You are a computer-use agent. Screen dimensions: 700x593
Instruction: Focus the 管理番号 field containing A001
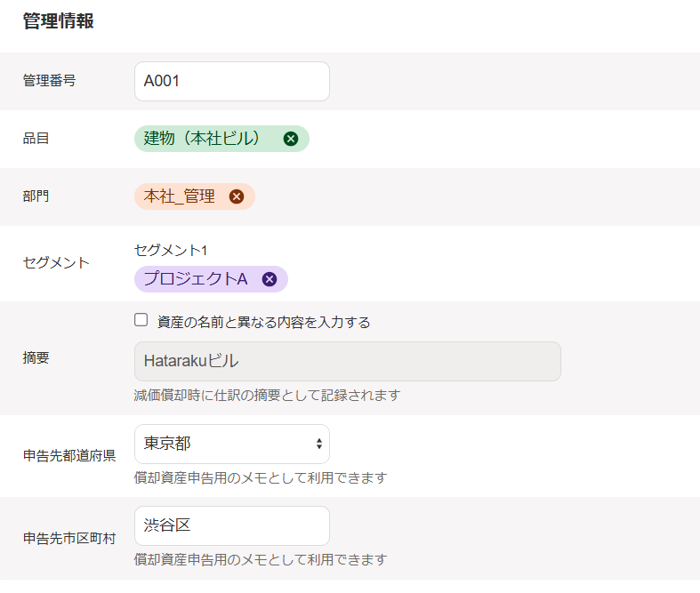pyautogui.click(x=231, y=81)
